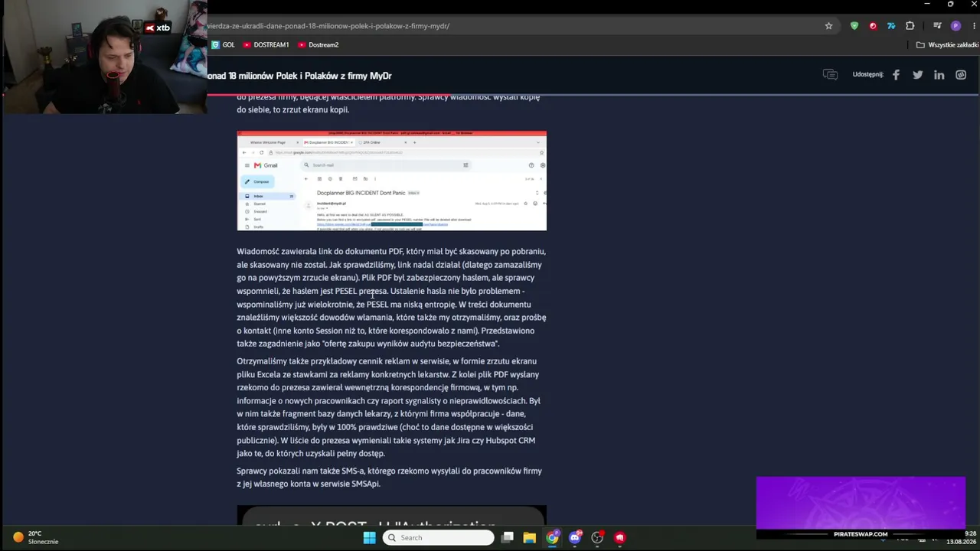Bookmark this page with the star icon
980x551 pixels.
(828, 26)
